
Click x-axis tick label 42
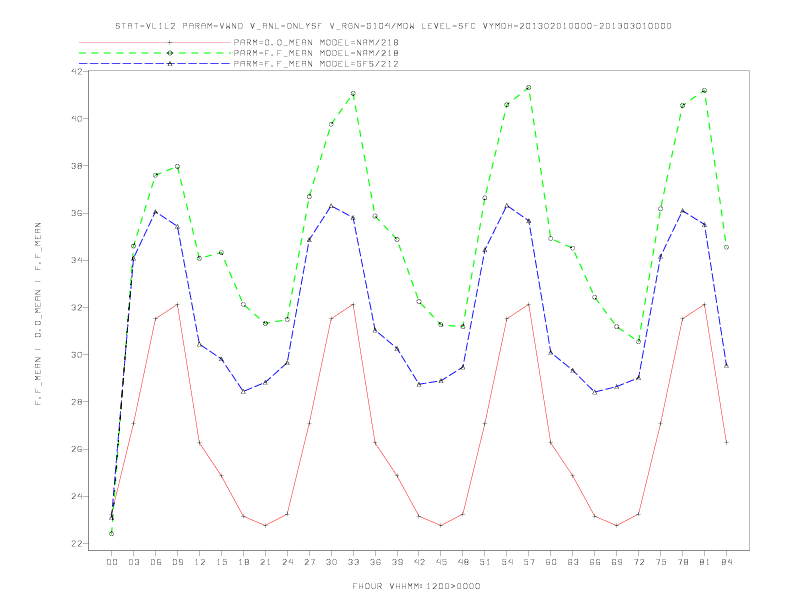419,562
